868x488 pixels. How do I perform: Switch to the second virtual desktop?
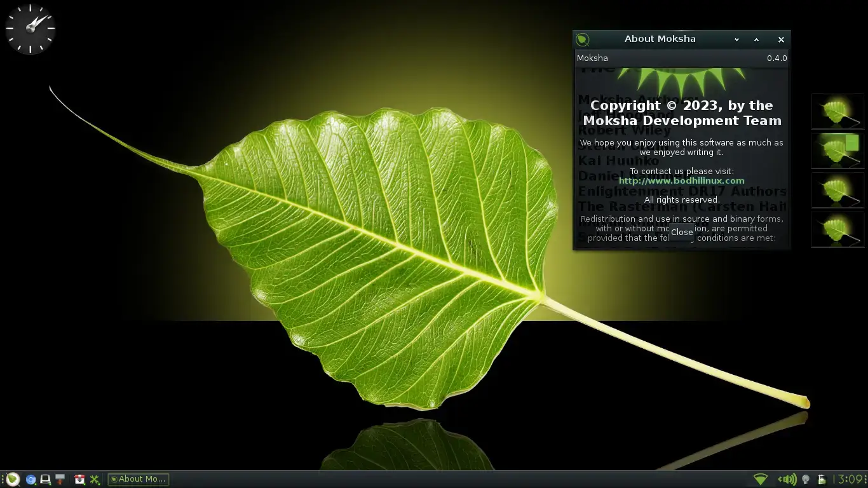[837, 151]
